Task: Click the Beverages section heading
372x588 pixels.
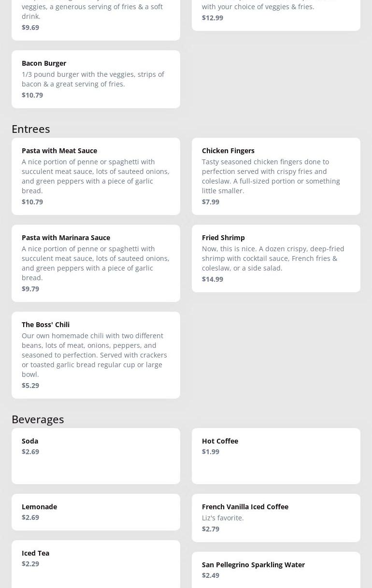Action: 38,419
